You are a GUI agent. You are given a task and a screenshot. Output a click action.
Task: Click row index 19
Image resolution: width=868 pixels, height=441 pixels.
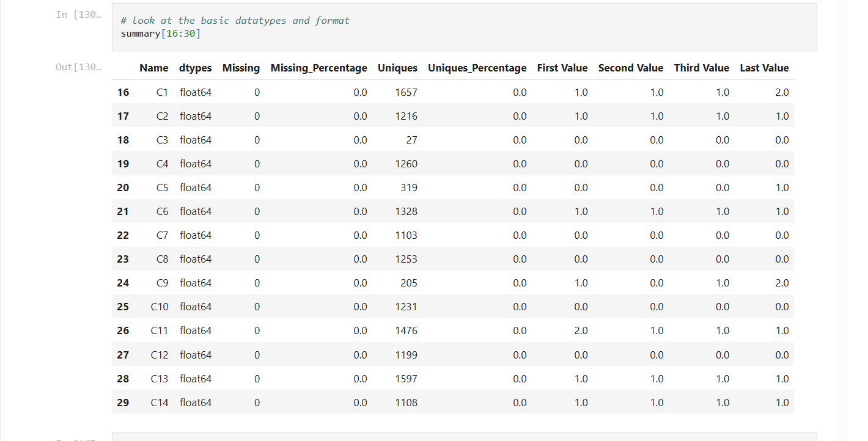(123, 164)
